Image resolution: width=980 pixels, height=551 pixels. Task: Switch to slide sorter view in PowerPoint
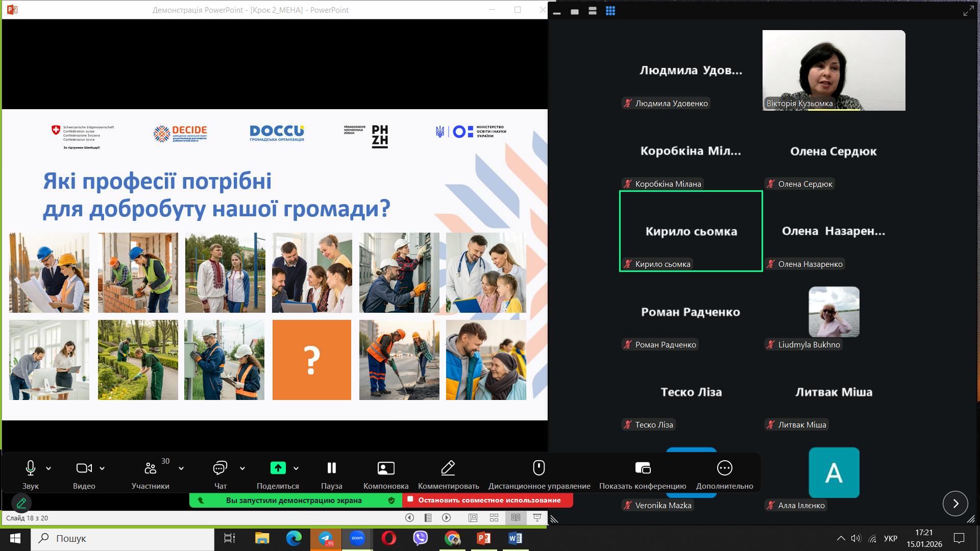pos(494,518)
